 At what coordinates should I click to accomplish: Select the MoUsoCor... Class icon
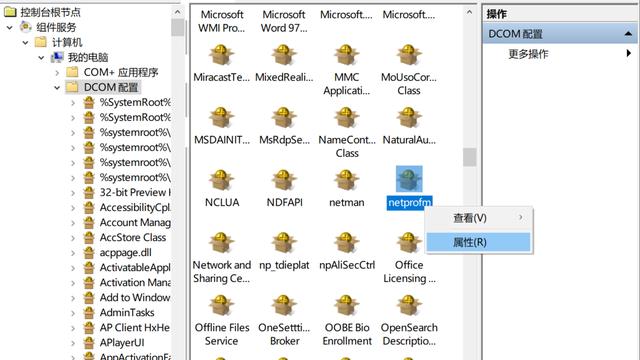coord(409,55)
